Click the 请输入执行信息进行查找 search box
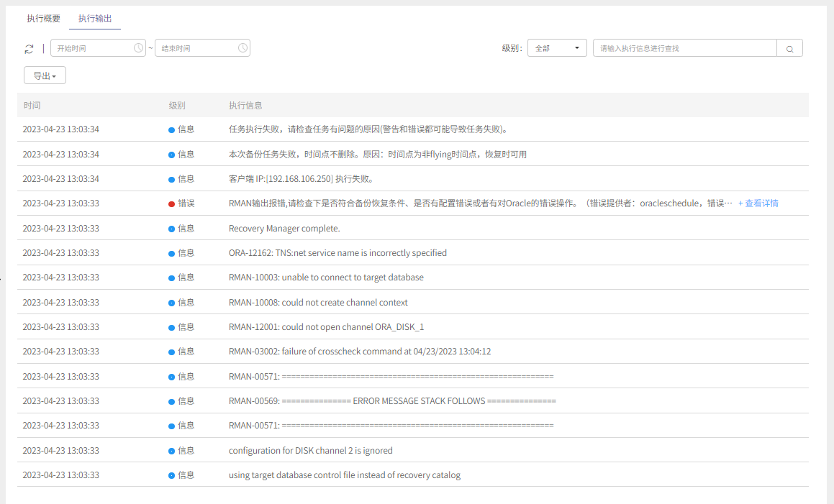 click(684, 48)
